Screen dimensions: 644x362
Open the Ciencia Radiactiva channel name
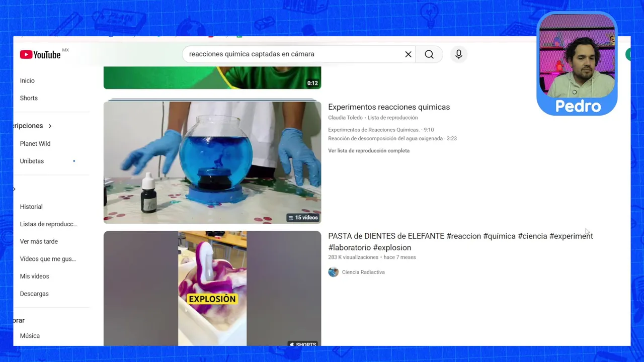pos(363,272)
